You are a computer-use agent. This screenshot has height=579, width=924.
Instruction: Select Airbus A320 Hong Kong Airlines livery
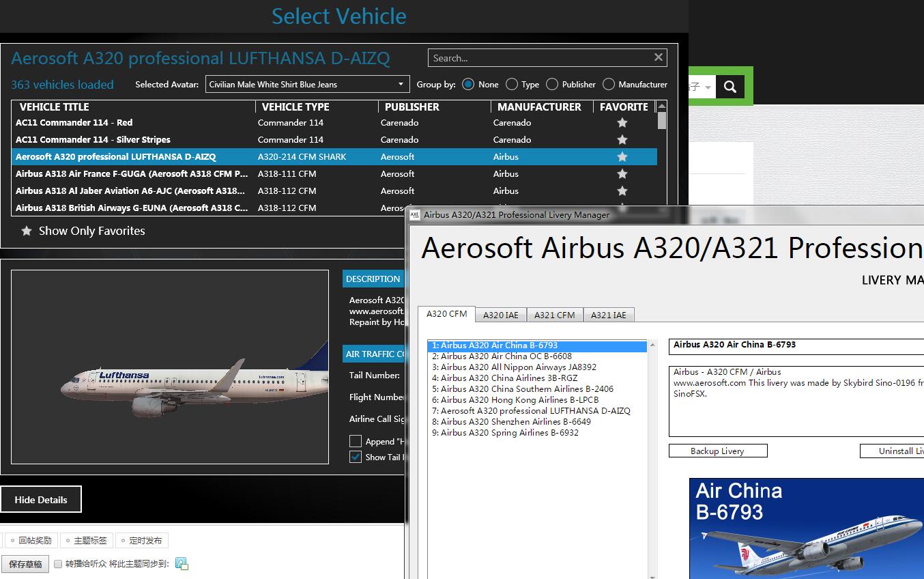tap(515, 399)
